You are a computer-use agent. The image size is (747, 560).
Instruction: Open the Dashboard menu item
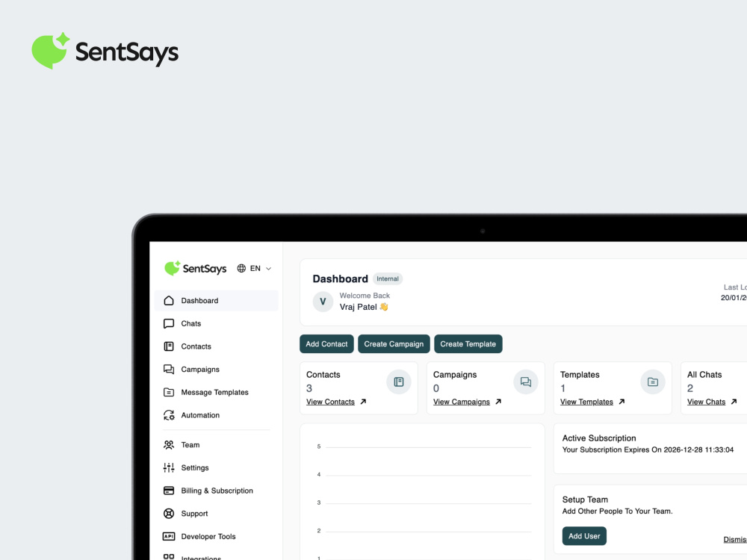[x=217, y=300]
